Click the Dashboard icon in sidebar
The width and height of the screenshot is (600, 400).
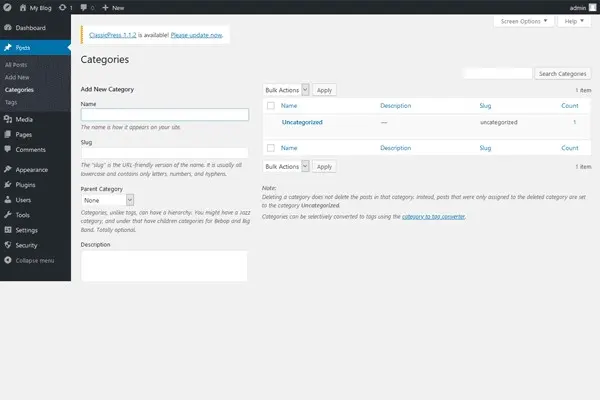[8, 27]
